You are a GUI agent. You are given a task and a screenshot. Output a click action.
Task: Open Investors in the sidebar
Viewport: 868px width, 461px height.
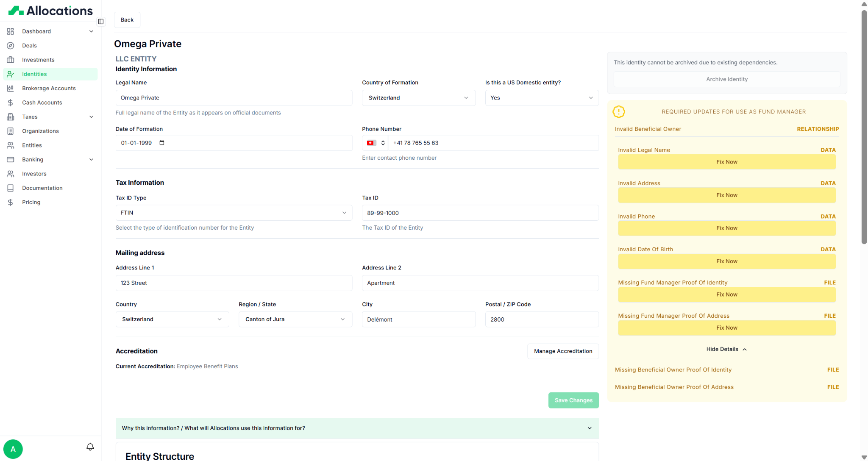(34, 174)
